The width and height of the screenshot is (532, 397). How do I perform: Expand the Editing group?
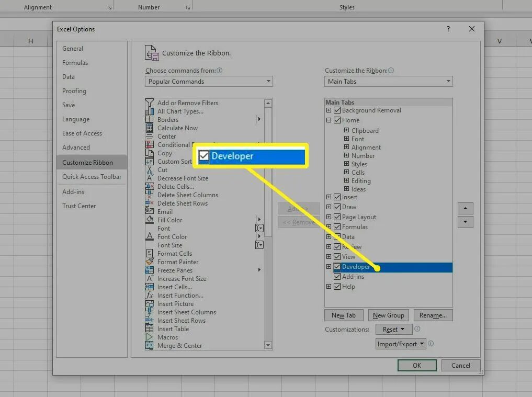coord(346,180)
